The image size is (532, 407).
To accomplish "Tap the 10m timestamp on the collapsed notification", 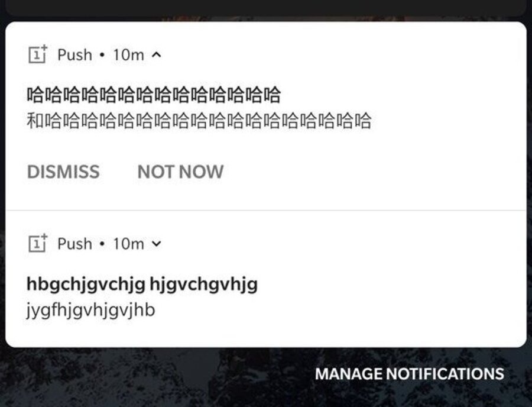I will (129, 244).
